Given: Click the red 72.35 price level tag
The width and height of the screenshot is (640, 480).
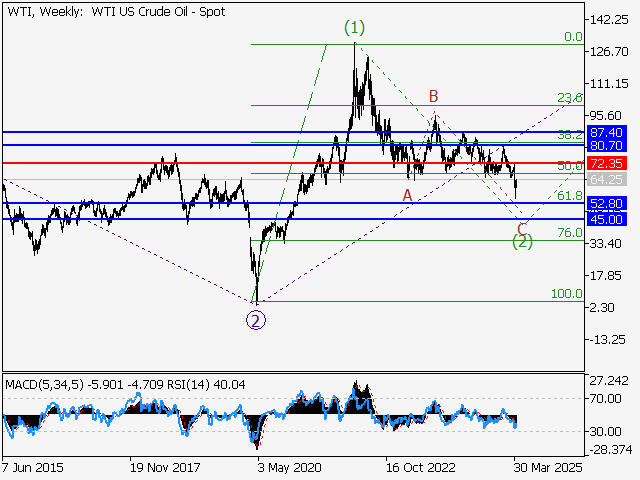Looking at the screenshot, I should point(606,162).
